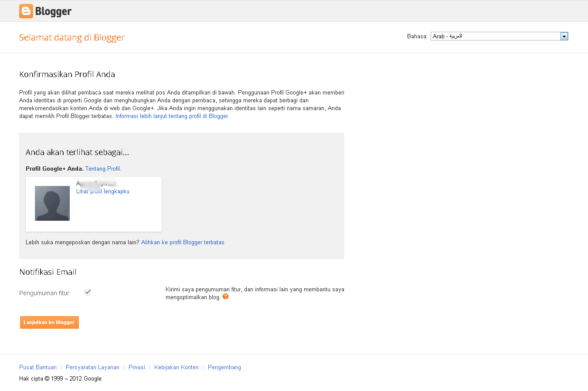Click the Blogger wordmark text
This screenshot has width=588, height=391.
(x=53, y=11)
